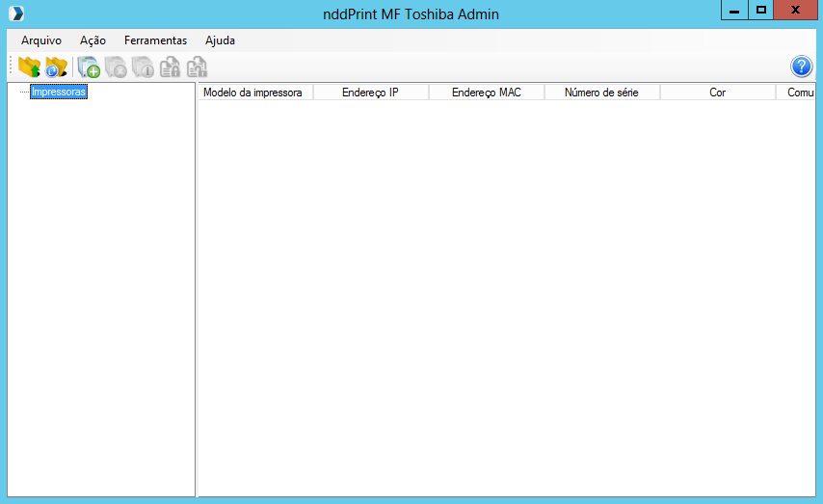
Task: Click the greyed printer info icon
Action: (x=143, y=67)
